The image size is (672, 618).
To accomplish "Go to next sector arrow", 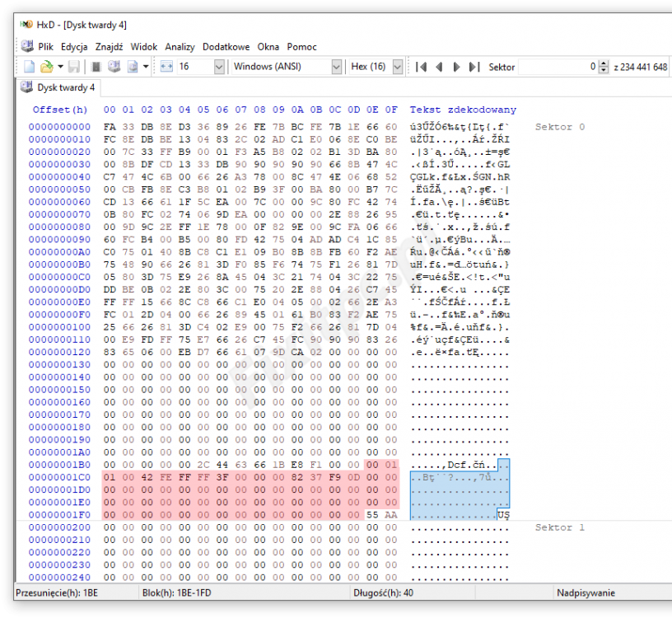I will coord(456,67).
